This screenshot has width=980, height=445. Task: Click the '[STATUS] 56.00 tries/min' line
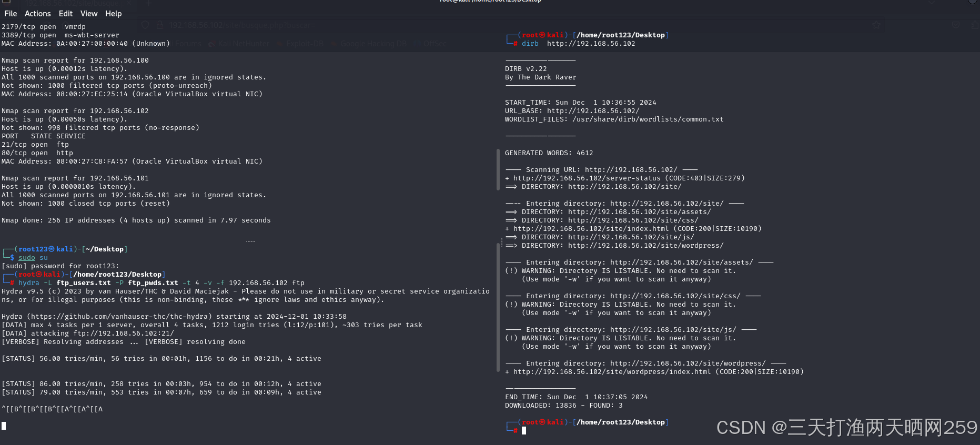[x=161, y=359]
